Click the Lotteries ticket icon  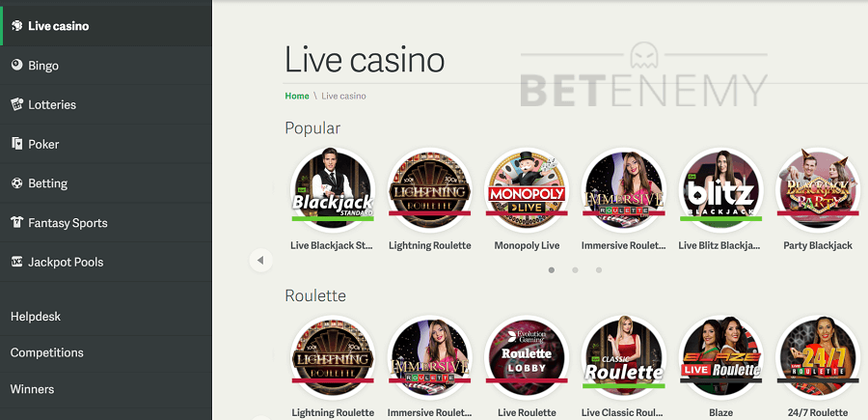point(16,104)
